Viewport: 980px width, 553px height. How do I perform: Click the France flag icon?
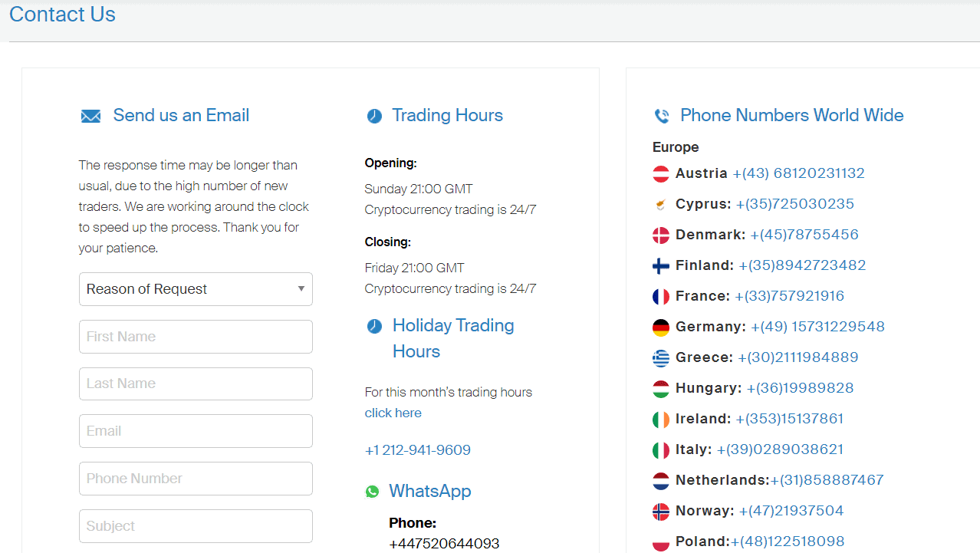660,297
